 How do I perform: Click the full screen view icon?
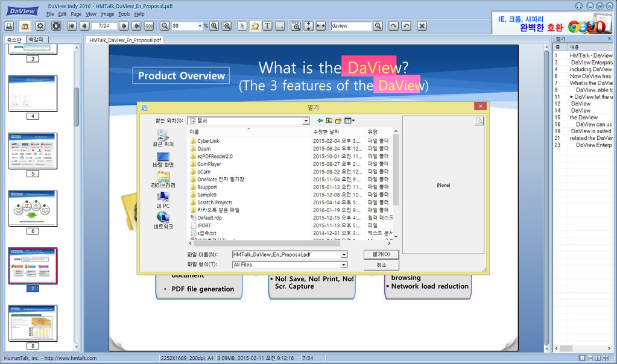[x=56, y=26]
